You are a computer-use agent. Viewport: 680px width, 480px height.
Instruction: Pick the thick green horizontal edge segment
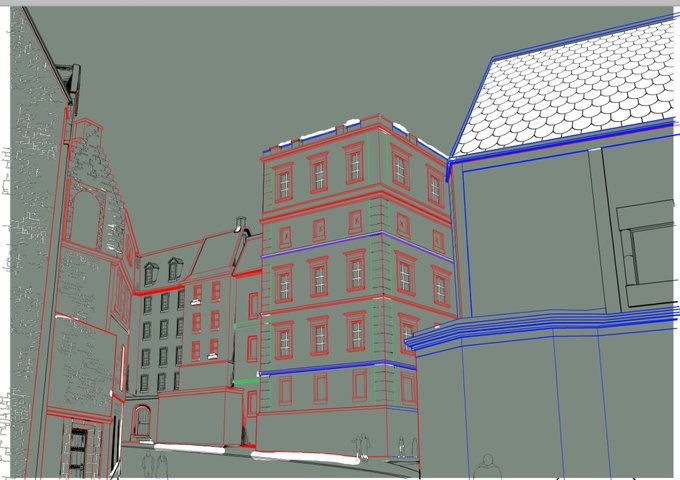coord(246,382)
